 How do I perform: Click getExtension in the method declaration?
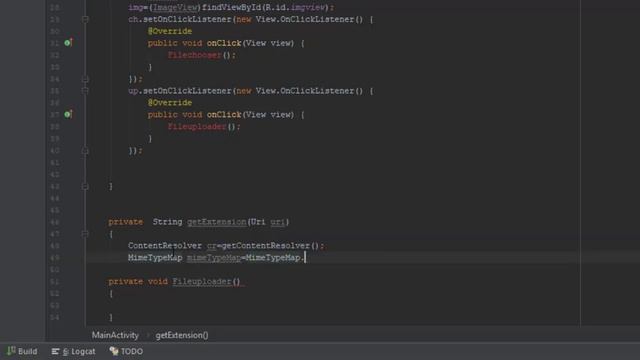coord(217,222)
